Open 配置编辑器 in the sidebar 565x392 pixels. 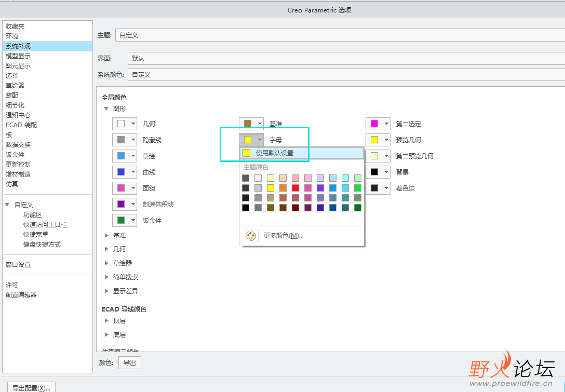coord(21,294)
